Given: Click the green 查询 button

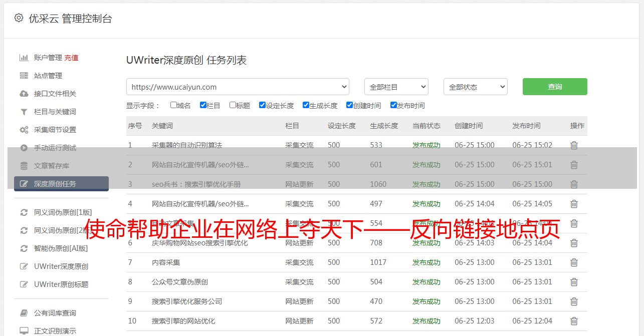Looking at the screenshot, I should point(555,87).
